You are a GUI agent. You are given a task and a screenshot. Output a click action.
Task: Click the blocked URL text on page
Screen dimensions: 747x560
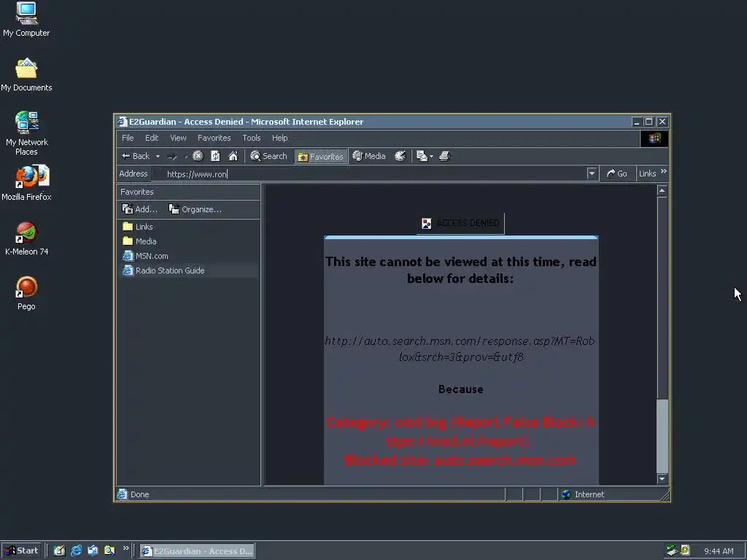pos(460,349)
